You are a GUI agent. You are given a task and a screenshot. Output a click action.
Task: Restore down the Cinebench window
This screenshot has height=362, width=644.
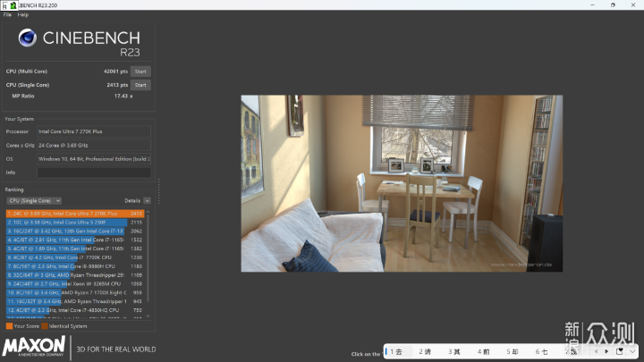(x=613, y=5)
